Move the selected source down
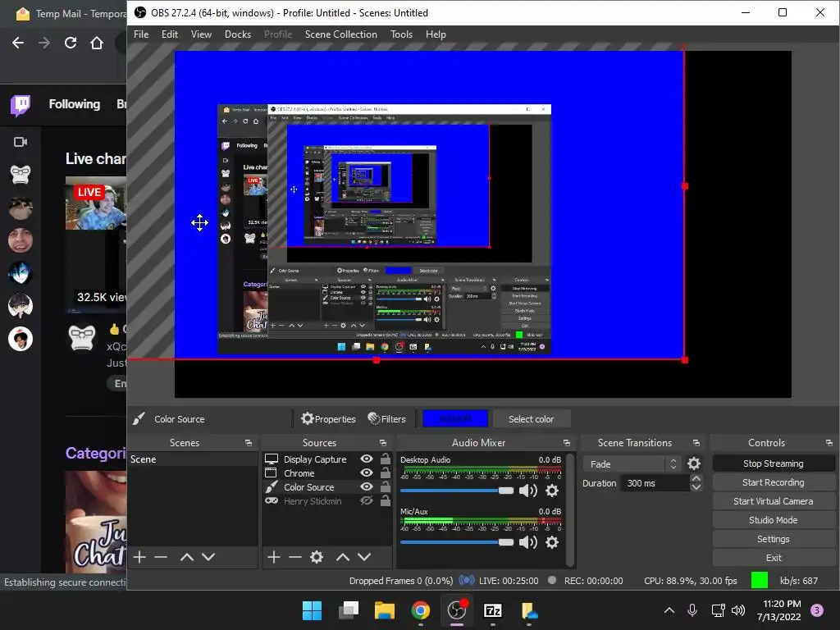 [364, 557]
